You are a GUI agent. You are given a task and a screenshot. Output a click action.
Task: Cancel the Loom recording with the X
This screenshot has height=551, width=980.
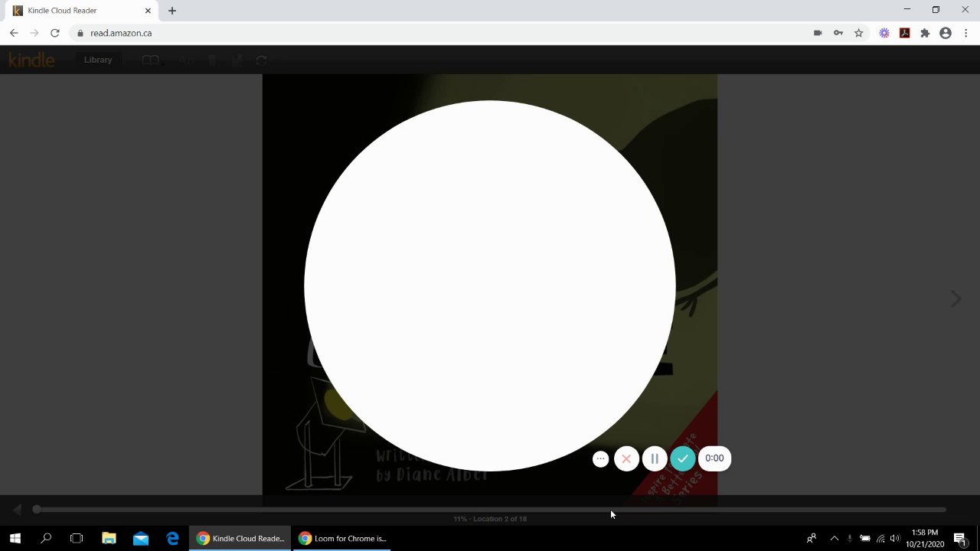[626, 458]
